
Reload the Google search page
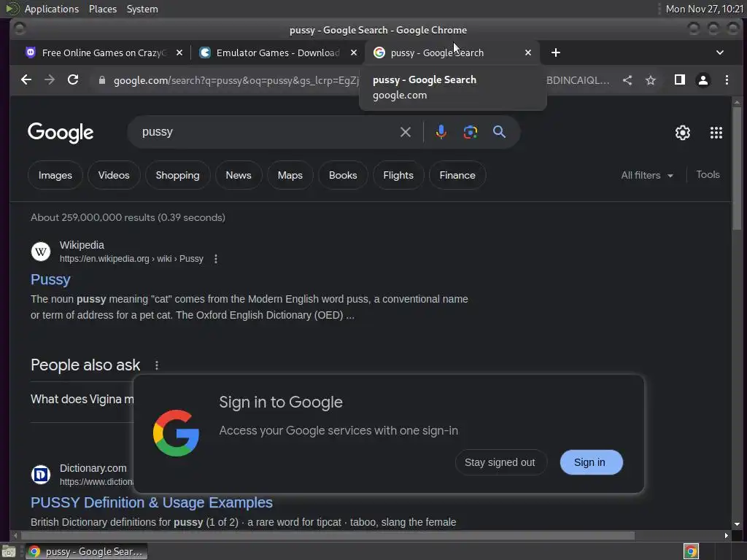[x=73, y=80]
